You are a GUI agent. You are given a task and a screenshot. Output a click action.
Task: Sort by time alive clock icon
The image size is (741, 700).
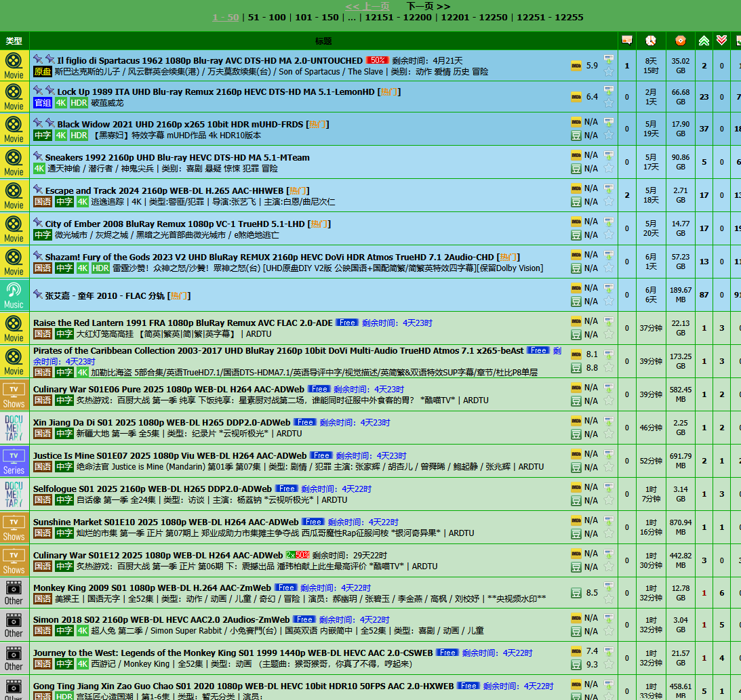(x=651, y=41)
